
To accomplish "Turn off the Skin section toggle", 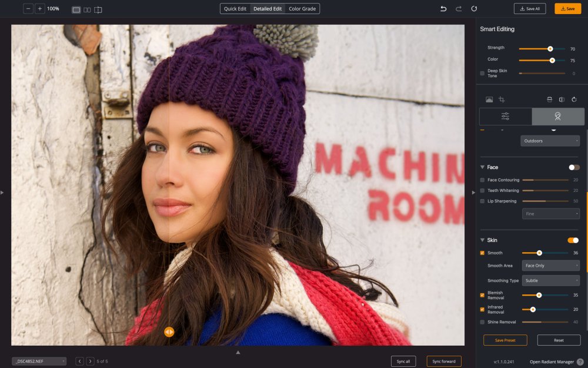I will (x=573, y=240).
